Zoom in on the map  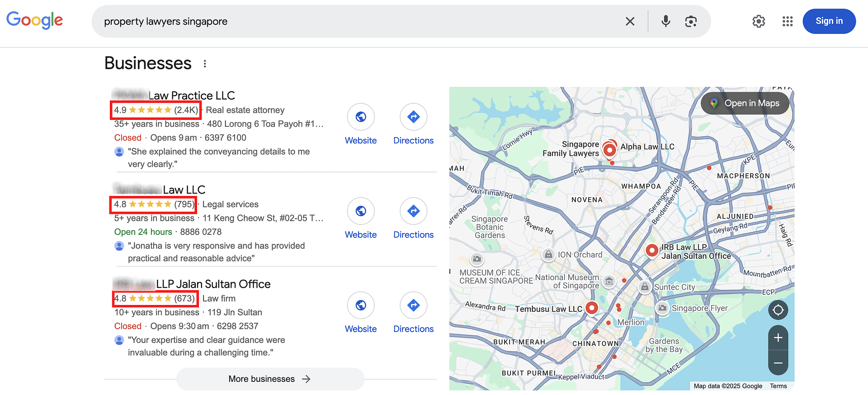[778, 338]
